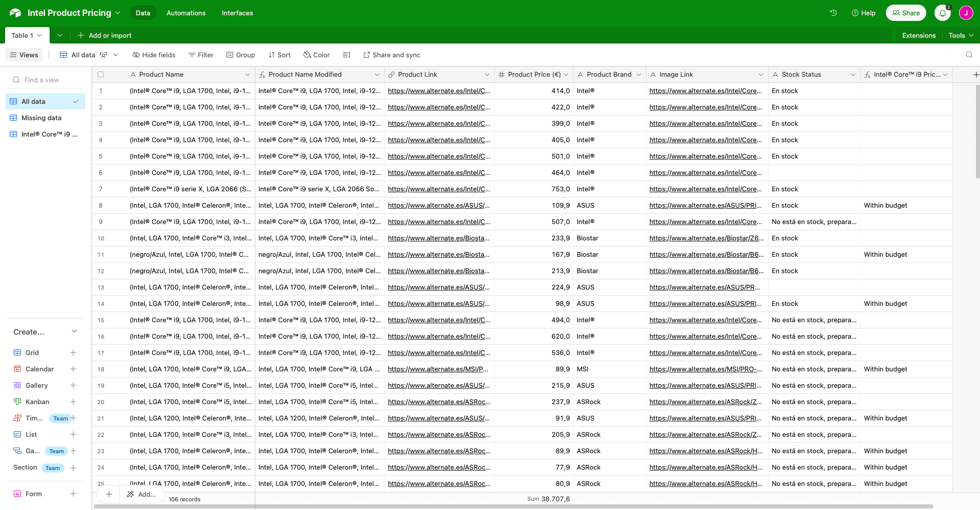The width and height of the screenshot is (980, 510).
Task: Open the user account avatar
Action: 966,13
